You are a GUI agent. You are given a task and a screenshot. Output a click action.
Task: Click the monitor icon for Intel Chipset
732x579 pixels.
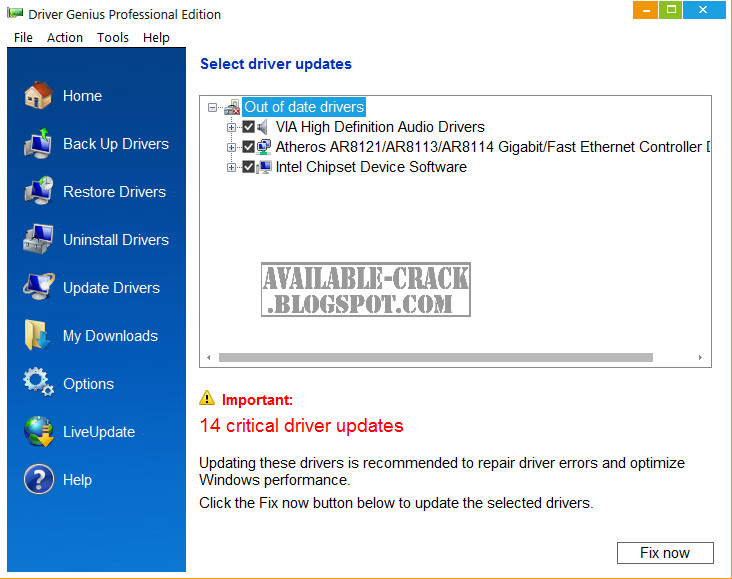[x=264, y=167]
